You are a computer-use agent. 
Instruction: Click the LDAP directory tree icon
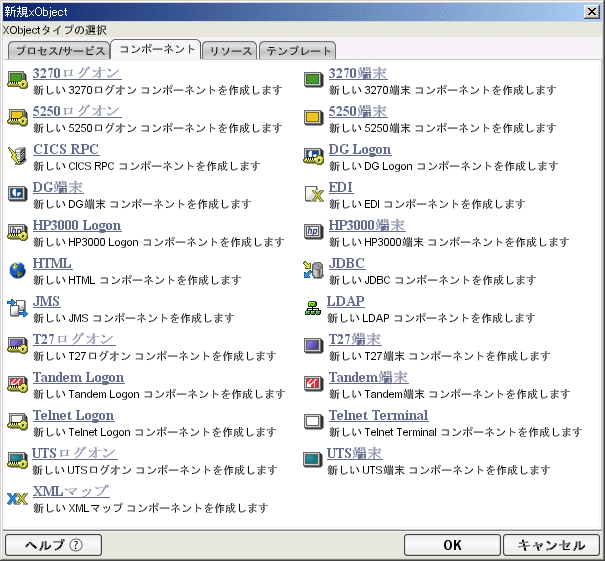pos(313,308)
